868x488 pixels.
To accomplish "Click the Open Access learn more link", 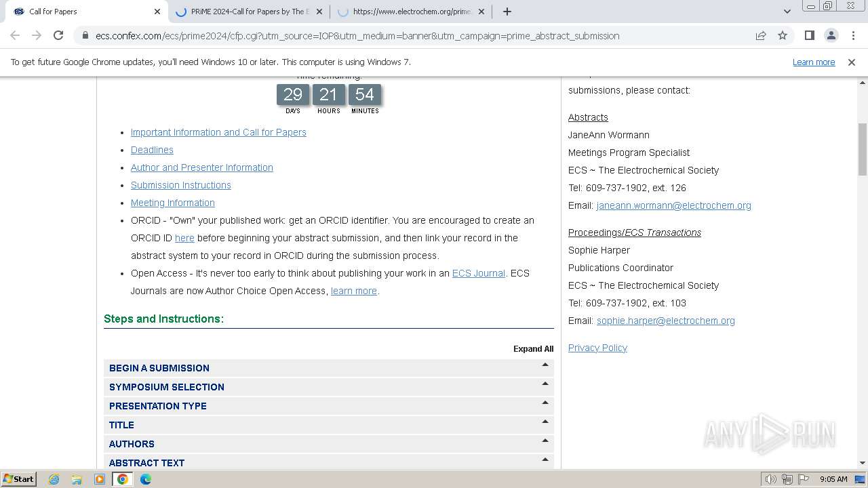I will [354, 291].
